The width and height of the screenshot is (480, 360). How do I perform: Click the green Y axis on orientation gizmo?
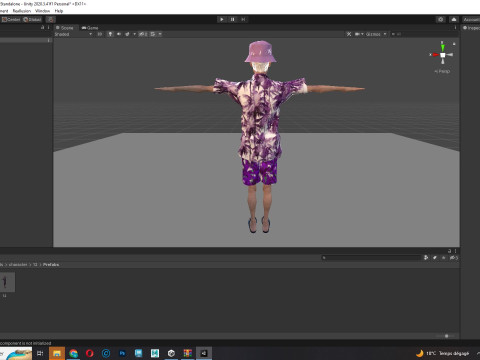(x=442, y=47)
